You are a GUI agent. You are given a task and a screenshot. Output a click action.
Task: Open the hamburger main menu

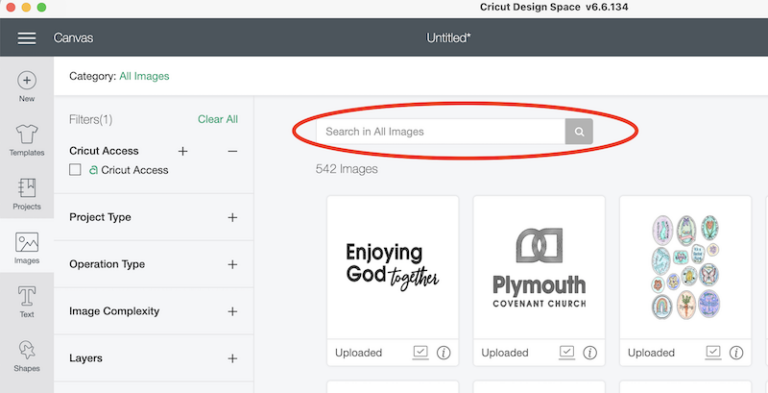click(26, 38)
